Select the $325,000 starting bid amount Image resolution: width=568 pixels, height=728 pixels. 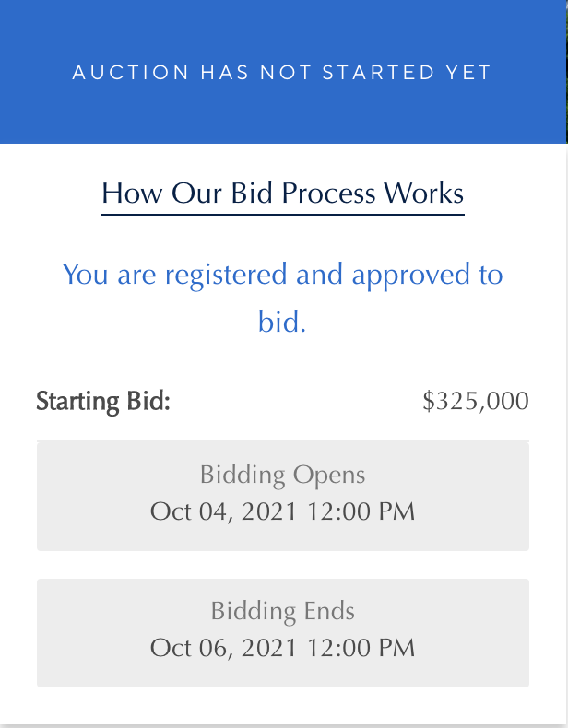pos(476,401)
